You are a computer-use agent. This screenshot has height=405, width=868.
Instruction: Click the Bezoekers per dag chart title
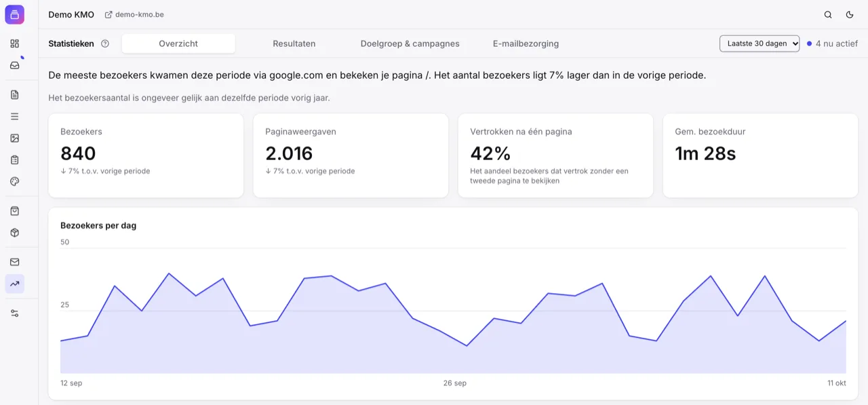pyautogui.click(x=98, y=225)
